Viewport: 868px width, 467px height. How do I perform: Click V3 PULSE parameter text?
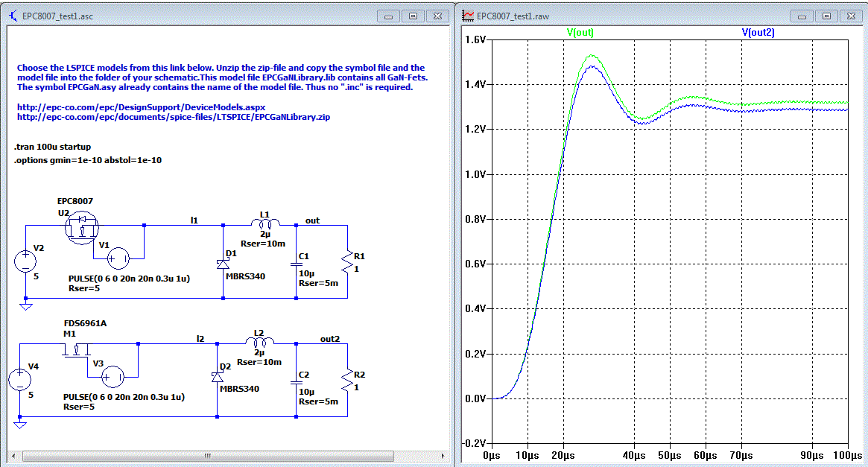(124, 397)
